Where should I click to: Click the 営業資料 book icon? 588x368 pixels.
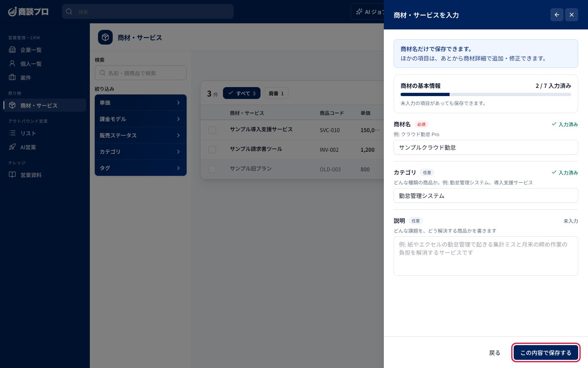(x=12, y=175)
